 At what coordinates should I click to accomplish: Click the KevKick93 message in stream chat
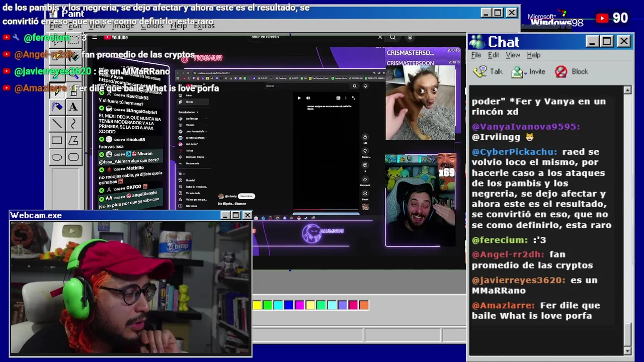pyautogui.click(x=130, y=98)
